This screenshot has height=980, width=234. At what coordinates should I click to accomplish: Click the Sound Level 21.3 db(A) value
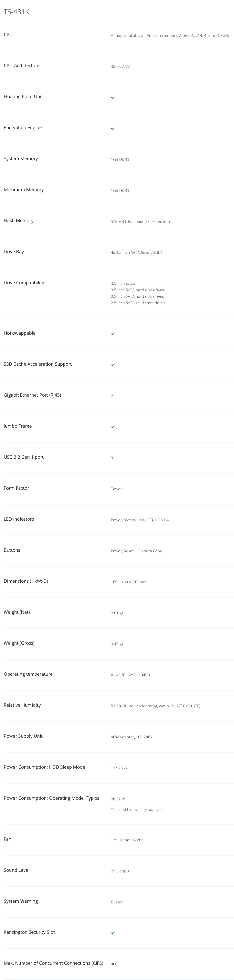coord(120,871)
